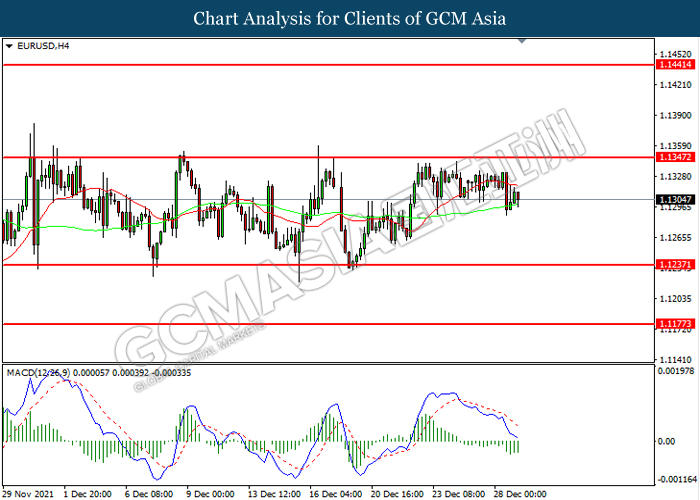700x500 pixels.
Task: Click the 1.12035 price axis value
Action: 675,299
